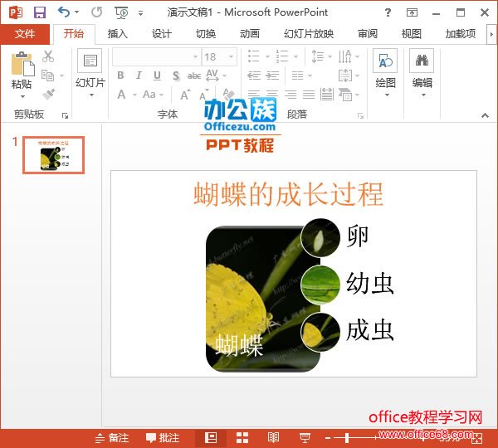Click the Paste clipboard icon
Screen dimensions: 498x448
tap(22, 64)
